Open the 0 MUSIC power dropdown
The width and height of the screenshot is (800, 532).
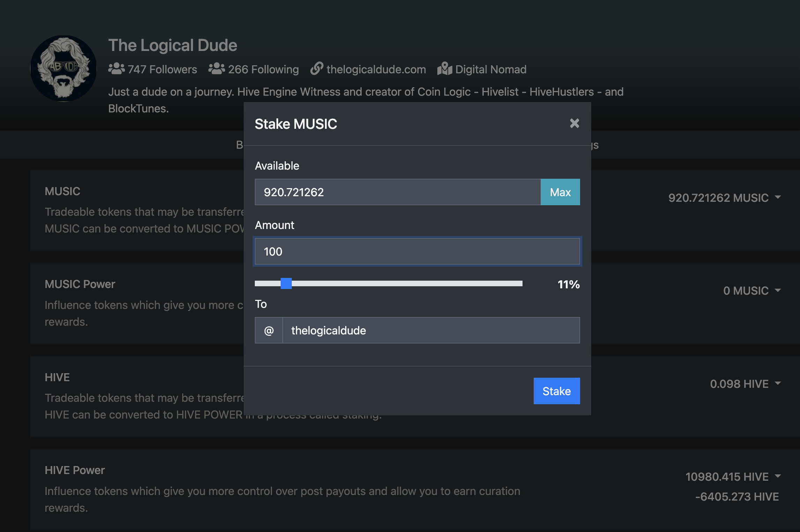pyautogui.click(x=752, y=290)
